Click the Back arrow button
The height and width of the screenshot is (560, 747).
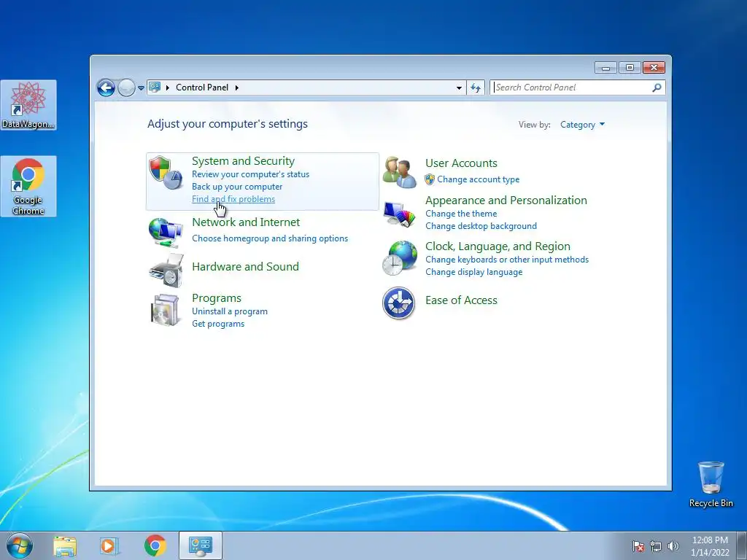(106, 87)
